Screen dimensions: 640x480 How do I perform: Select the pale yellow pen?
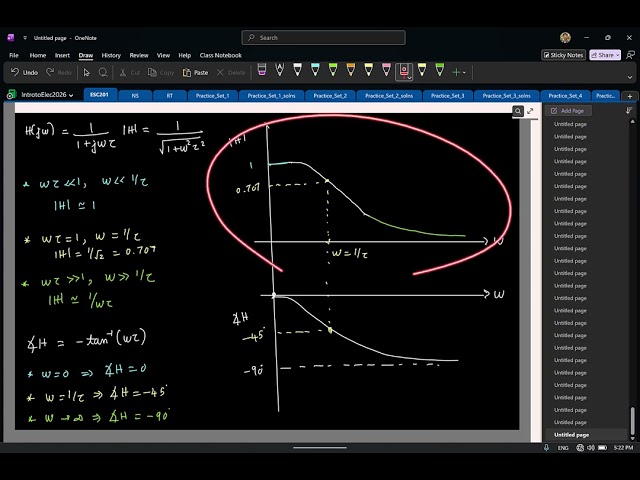(369, 70)
